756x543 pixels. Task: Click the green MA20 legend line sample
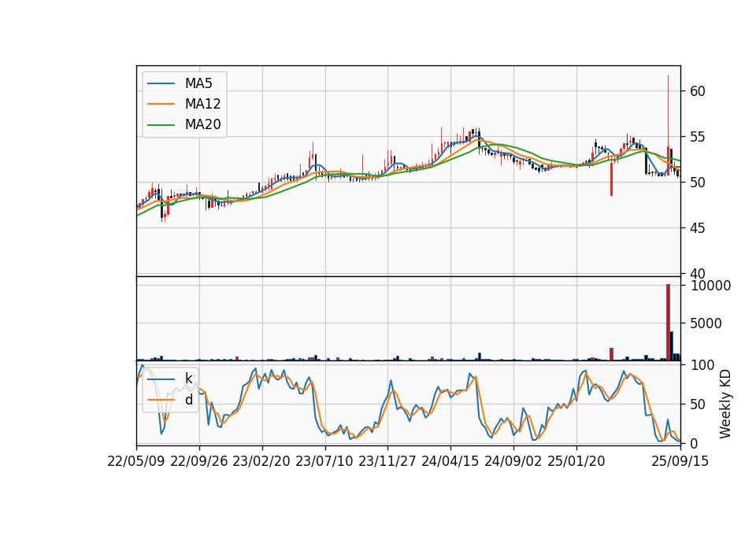tap(161, 125)
